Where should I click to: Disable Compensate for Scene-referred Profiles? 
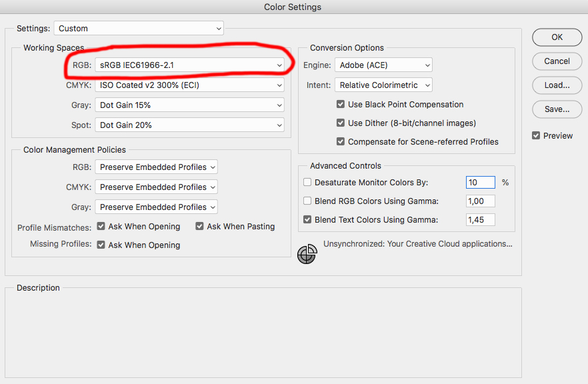click(341, 142)
